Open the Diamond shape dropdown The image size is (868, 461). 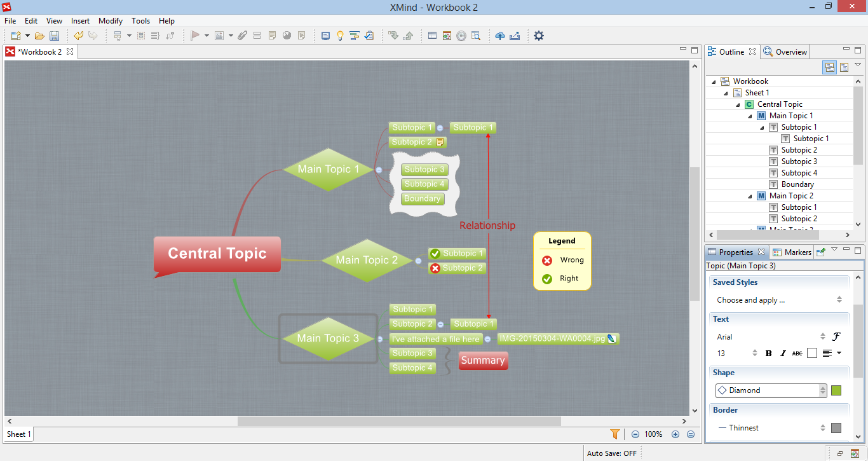coord(771,390)
